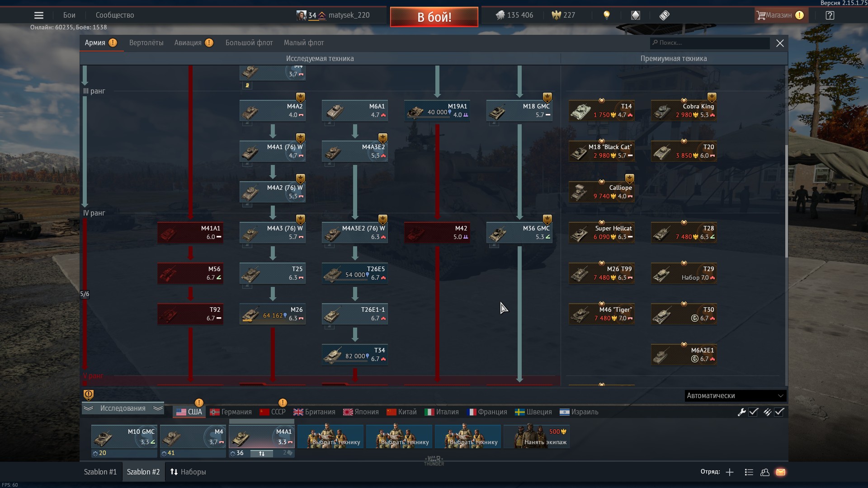Open the hamburger main menu
The height and width of the screenshot is (488, 868).
click(39, 15)
